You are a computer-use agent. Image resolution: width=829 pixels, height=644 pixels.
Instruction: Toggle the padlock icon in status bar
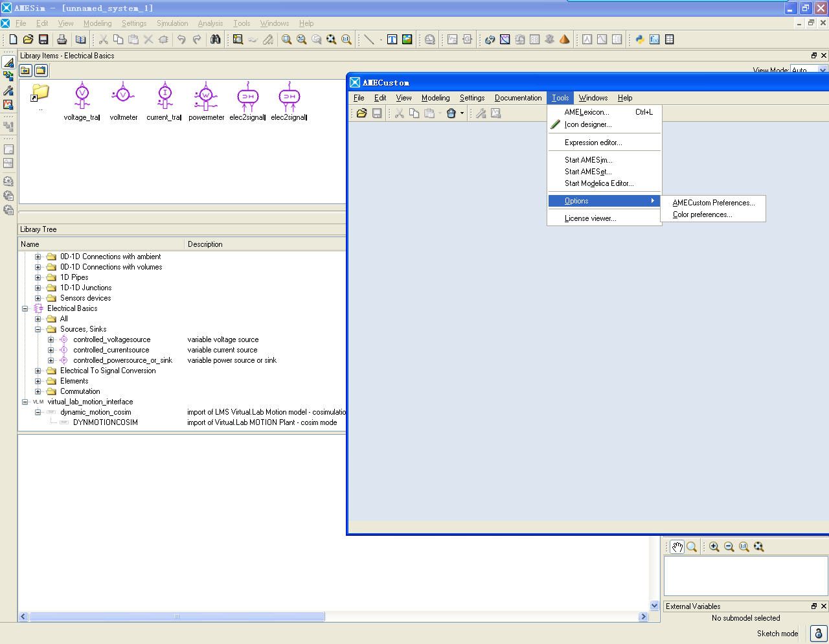818,634
